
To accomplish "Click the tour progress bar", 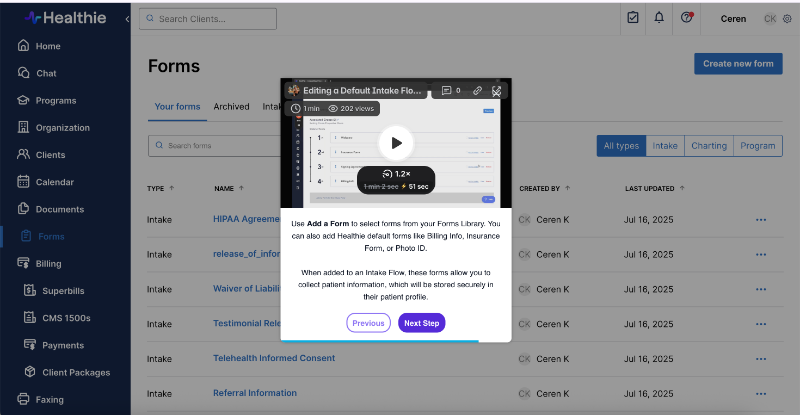I will [x=396, y=340].
